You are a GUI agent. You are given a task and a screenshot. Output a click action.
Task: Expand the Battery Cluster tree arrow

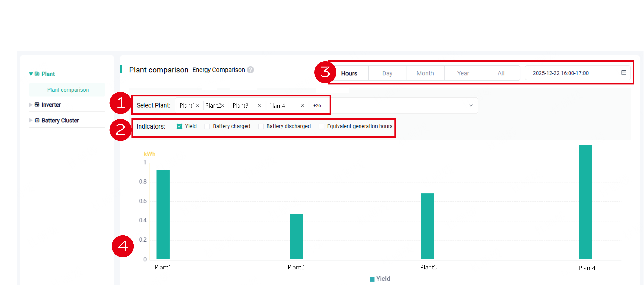[30, 120]
